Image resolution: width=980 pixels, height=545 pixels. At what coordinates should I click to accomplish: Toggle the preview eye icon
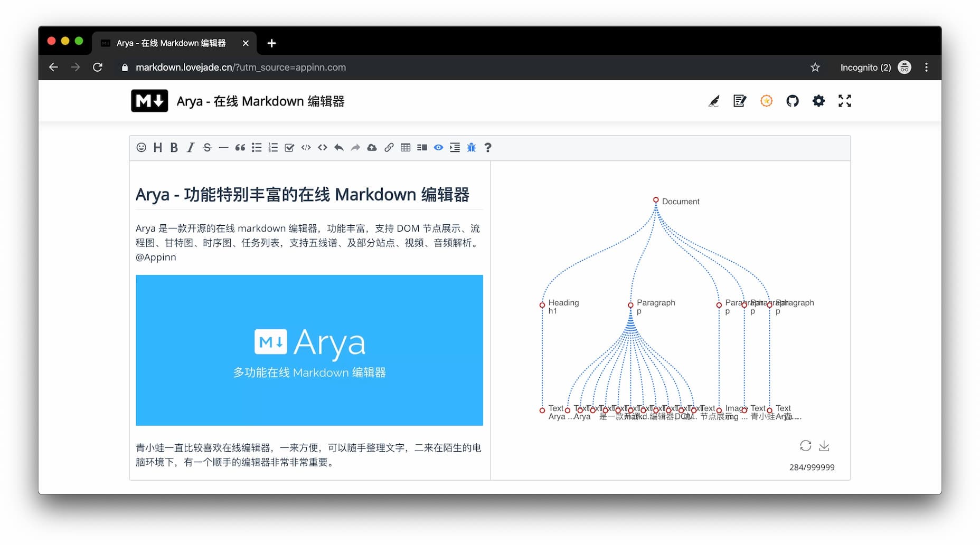[x=438, y=148]
